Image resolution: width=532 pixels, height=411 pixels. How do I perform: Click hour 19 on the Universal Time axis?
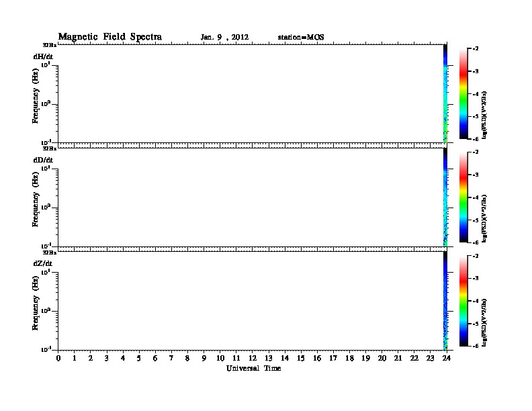coord(365,358)
